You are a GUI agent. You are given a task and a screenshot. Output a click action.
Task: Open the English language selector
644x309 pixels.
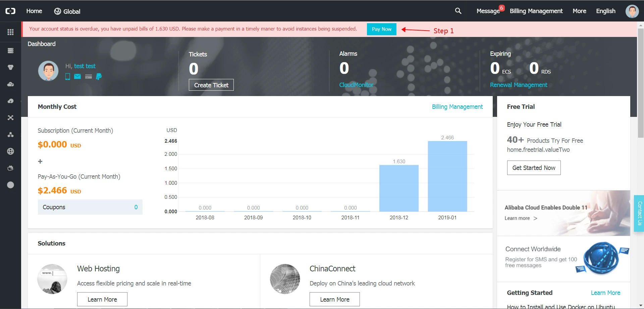[605, 11]
